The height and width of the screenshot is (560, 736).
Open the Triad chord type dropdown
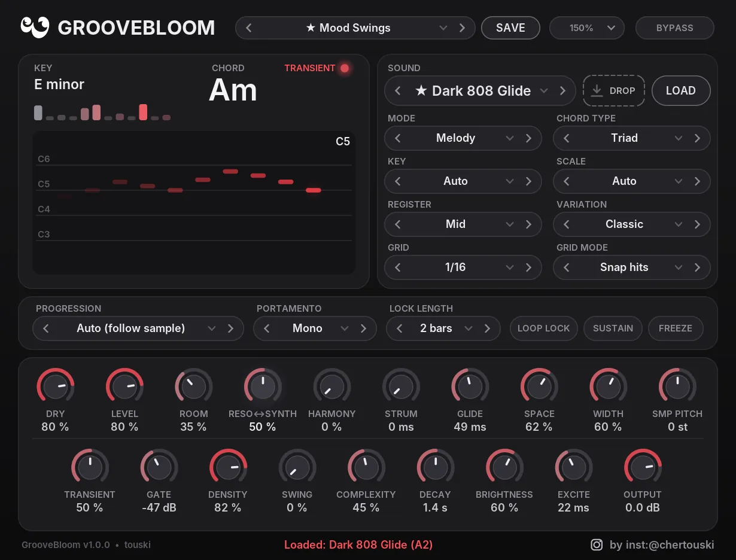(632, 138)
